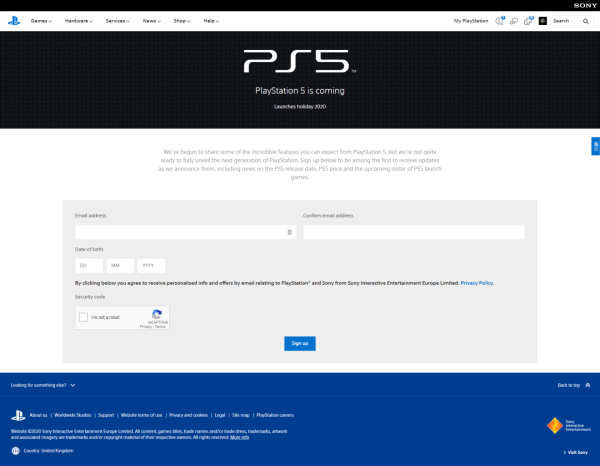This screenshot has height=466, width=600.
Task: Expand the Help menu
Action: 211,21
